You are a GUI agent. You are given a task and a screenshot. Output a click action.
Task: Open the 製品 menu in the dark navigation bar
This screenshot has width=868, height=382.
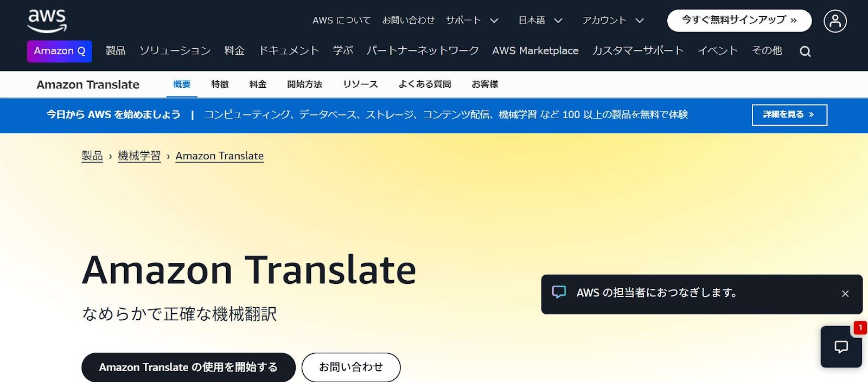116,51
